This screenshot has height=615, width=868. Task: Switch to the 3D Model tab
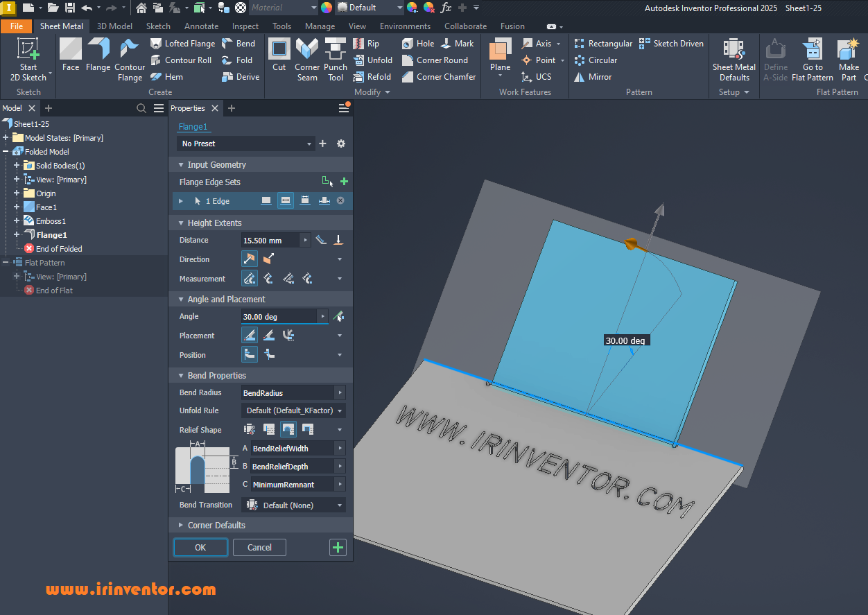pos(114,26)
